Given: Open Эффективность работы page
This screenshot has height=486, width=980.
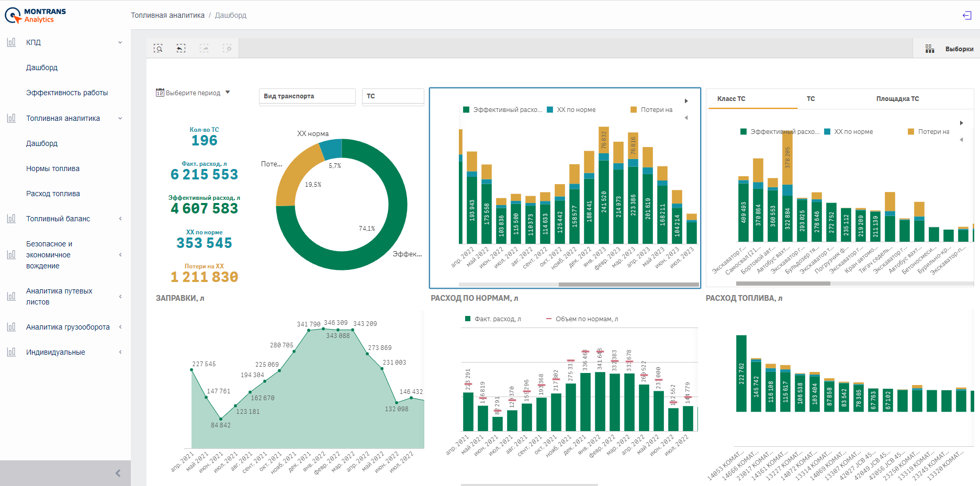Looking at the screenshot, I should (x=67, y=93).
